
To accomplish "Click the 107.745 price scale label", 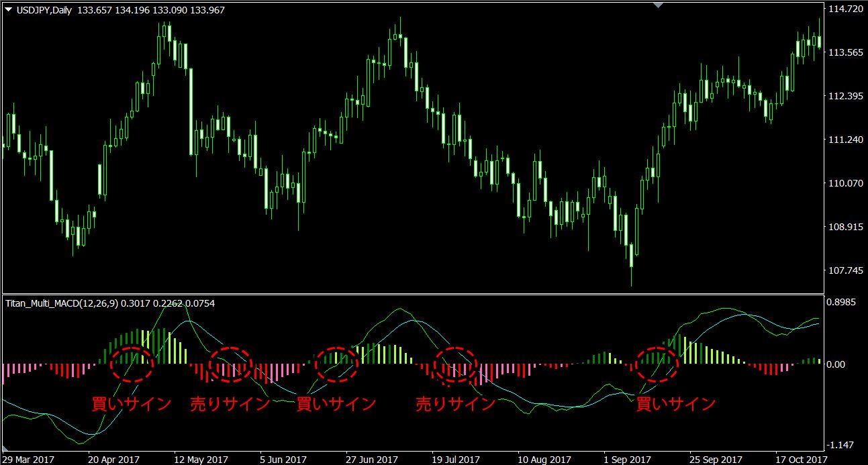I will click(x=846, y=270).
